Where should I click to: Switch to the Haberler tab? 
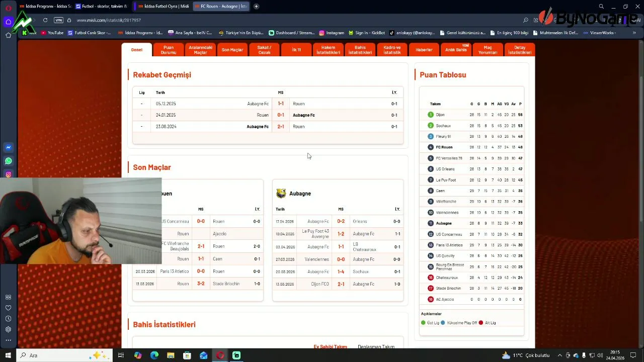tap(424, 50)
